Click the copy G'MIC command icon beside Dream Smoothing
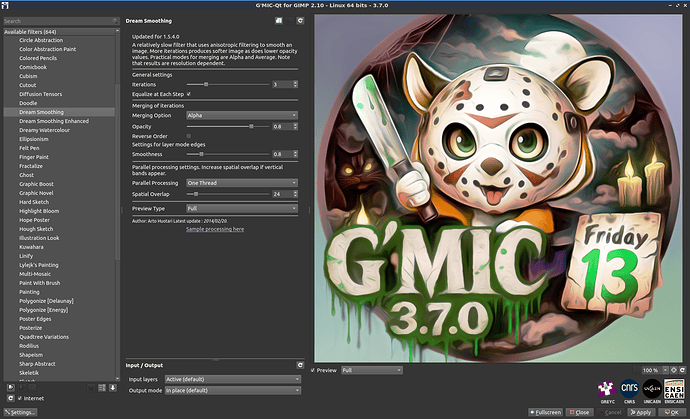 pos(279,21)
